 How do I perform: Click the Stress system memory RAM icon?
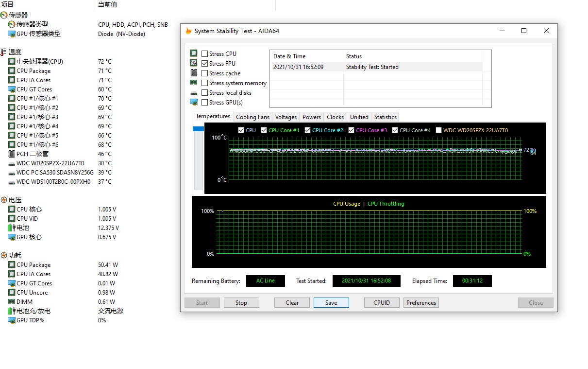pyautogui.click(x=194, y=82)
